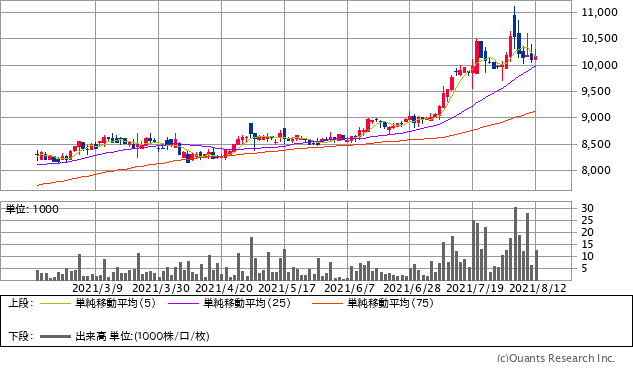633x374 pixels.
Task: Click the volume axis label 15
Action: pos(587,244)
